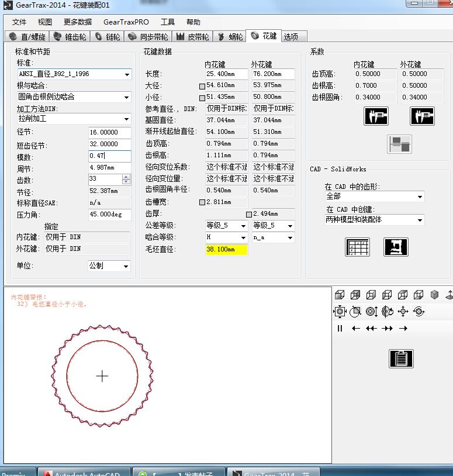Decrease tooth count with the spinner down arrow

pyautogui.click(x=126, y=182)
